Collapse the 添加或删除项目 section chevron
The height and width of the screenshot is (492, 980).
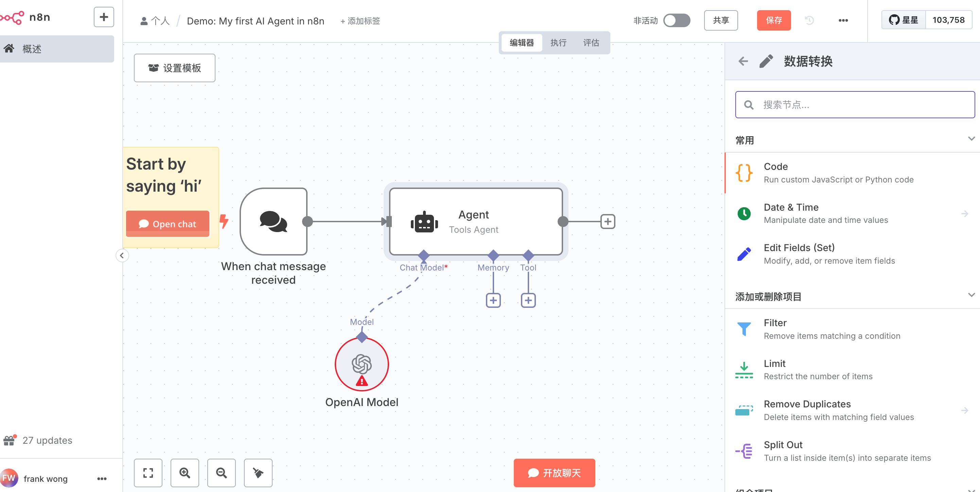pyautogui.click(x=972, y=295)
